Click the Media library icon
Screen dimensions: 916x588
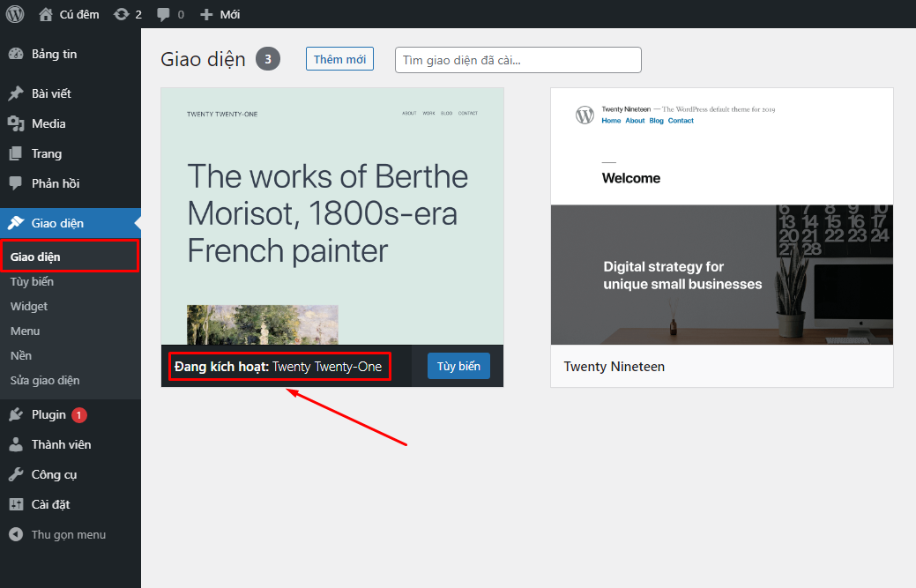(x=16, y=123)
